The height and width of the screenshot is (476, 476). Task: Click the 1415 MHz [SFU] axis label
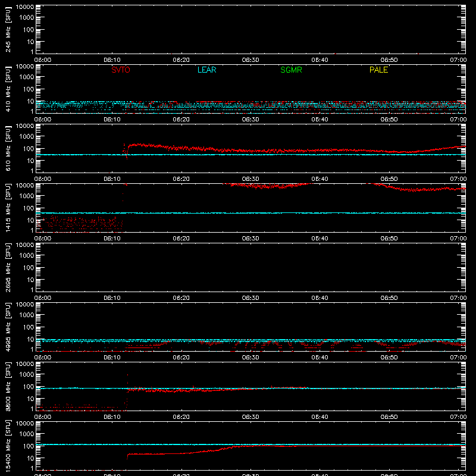tap(8, 208)
